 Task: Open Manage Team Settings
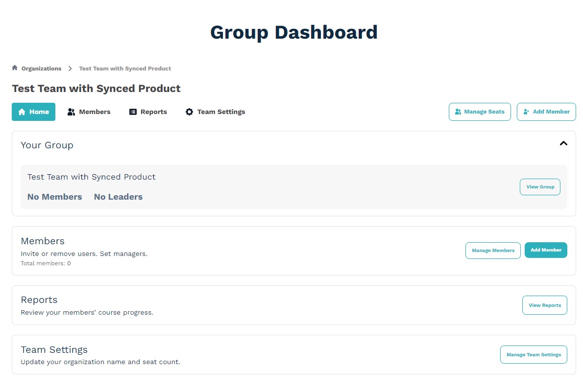(x=534, y=354)
